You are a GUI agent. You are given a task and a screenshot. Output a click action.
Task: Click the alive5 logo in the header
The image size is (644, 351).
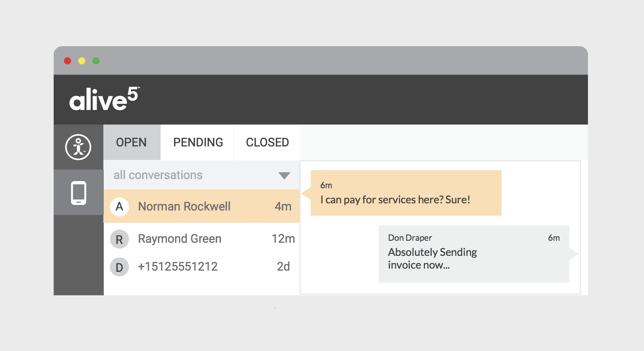[x=104, y=99]
